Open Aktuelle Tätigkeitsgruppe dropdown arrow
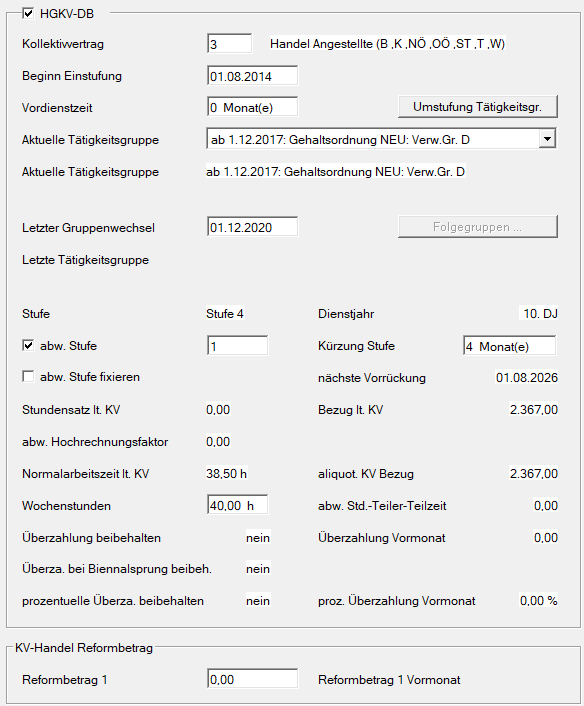 coord(547,139)
